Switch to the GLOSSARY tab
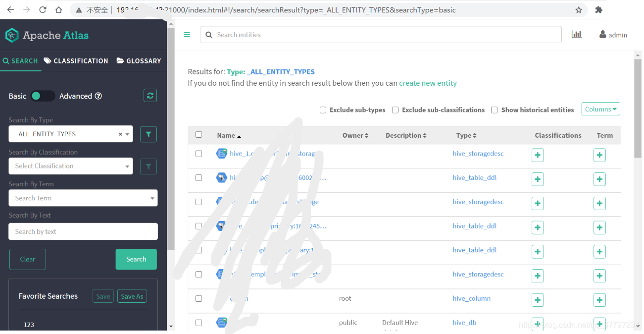Viewport: 644px width, 334px height. point(139,61)
